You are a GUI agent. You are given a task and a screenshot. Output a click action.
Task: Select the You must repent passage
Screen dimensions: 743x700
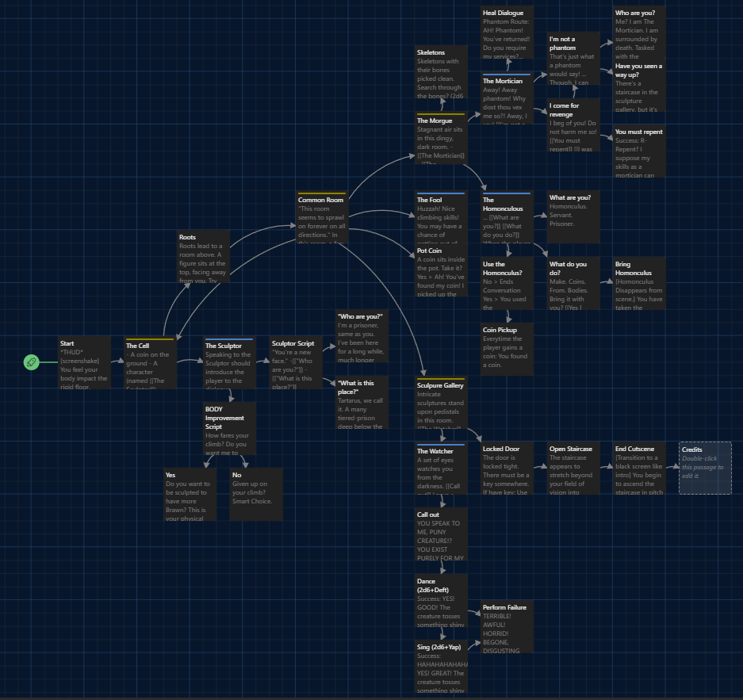point(640,151)
